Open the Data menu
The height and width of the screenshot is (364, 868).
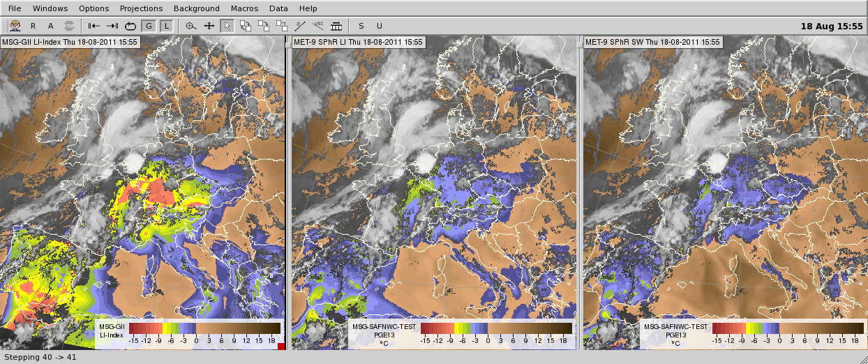coord(278,8)
